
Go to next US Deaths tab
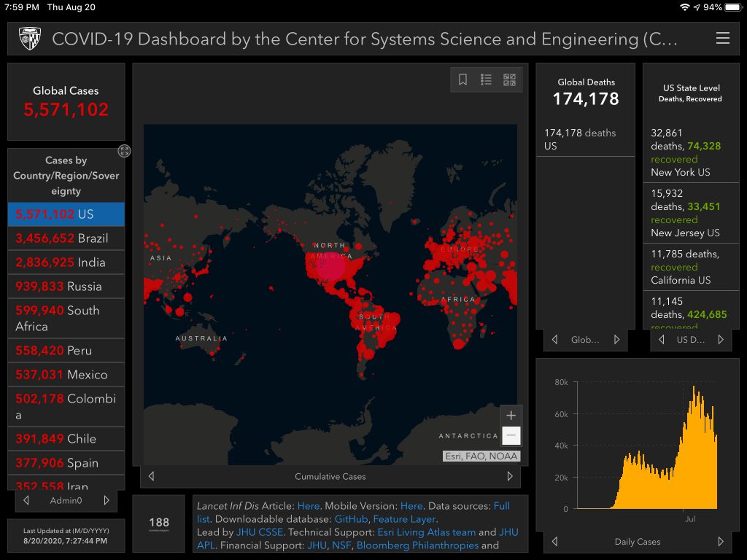[721, 340]
